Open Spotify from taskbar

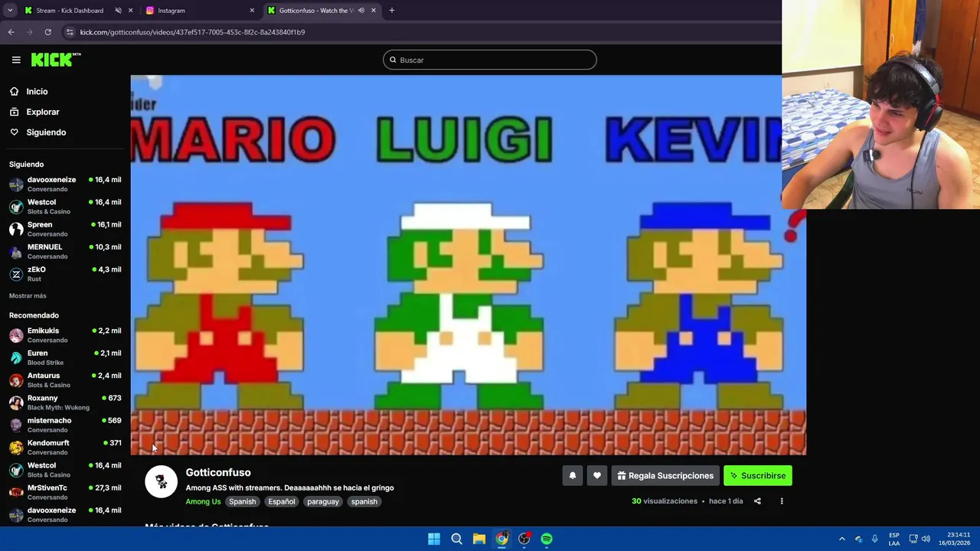pos(547,539)
